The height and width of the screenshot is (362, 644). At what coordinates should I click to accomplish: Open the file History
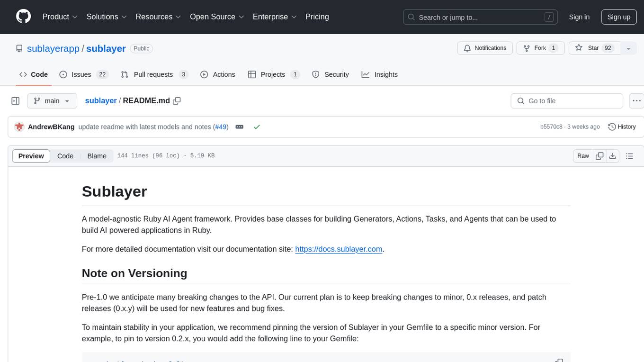[x=622, y=127]
